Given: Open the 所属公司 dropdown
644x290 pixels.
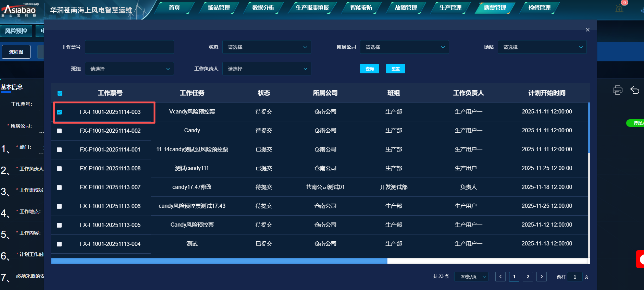Looking at the screenshot, I should (x=404, y=47).
